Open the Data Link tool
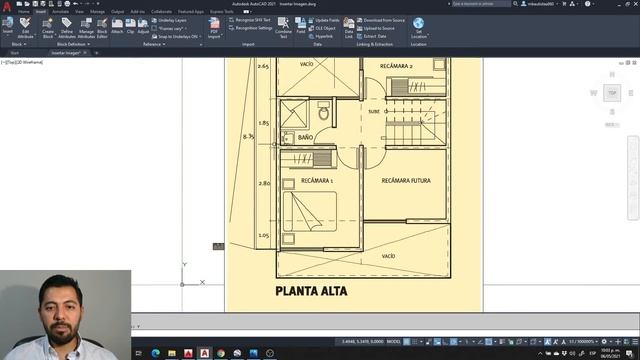 349,28
